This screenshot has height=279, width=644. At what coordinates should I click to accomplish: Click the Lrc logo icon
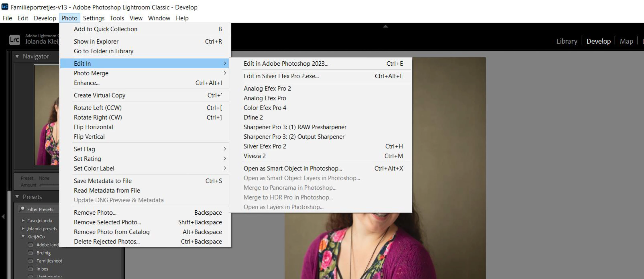coord(14,40)
